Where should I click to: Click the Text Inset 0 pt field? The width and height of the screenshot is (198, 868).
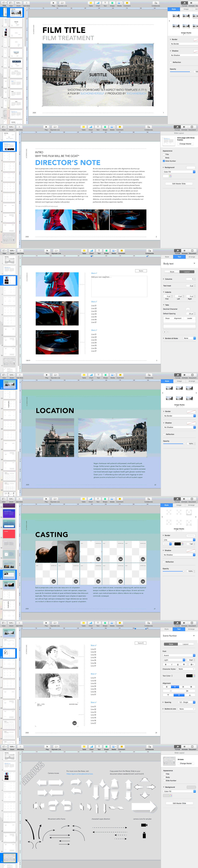click(x=190, y=286)
